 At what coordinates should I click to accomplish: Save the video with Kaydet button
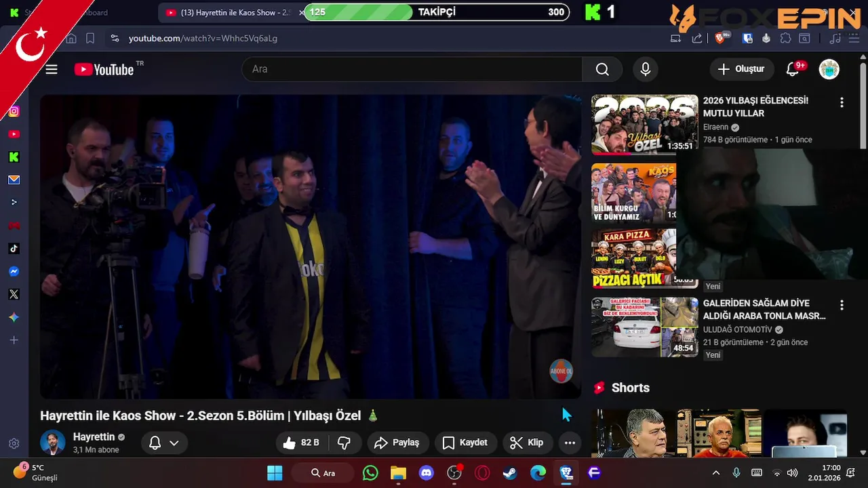coord(465,443)
